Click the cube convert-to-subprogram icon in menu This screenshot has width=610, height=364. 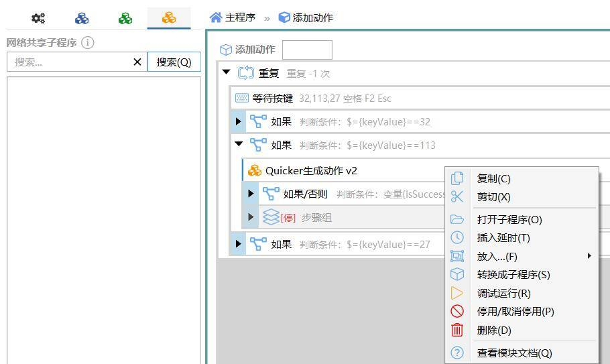(457, 274)
